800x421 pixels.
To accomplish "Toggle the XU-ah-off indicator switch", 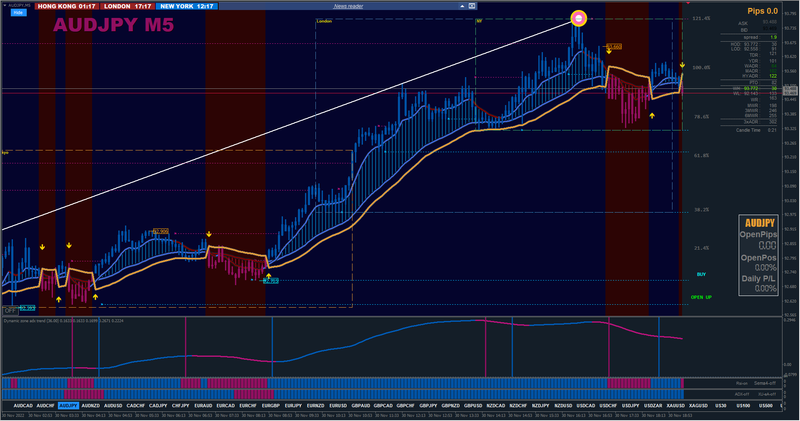I will tap(767, 394).
